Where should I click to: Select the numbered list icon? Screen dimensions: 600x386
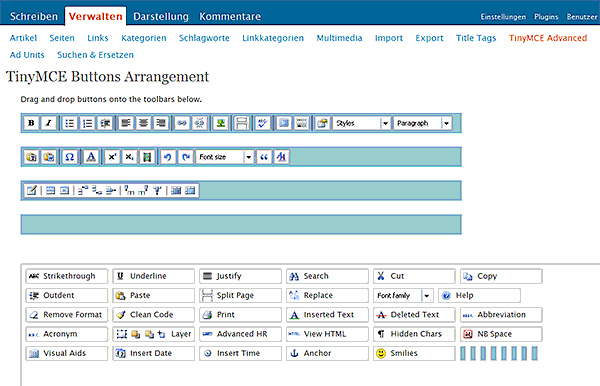pyautogui.click(x=87, y=123)
